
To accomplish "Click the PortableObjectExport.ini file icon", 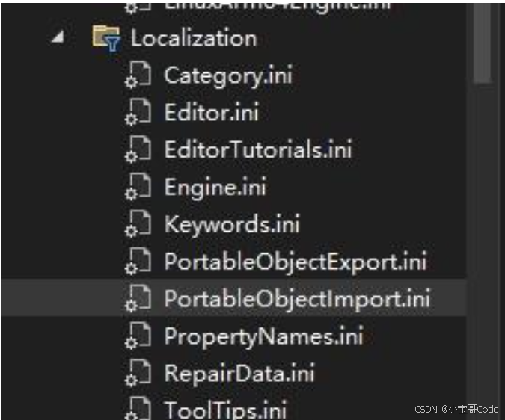I will pyautogui.click(x=138, y=261).
